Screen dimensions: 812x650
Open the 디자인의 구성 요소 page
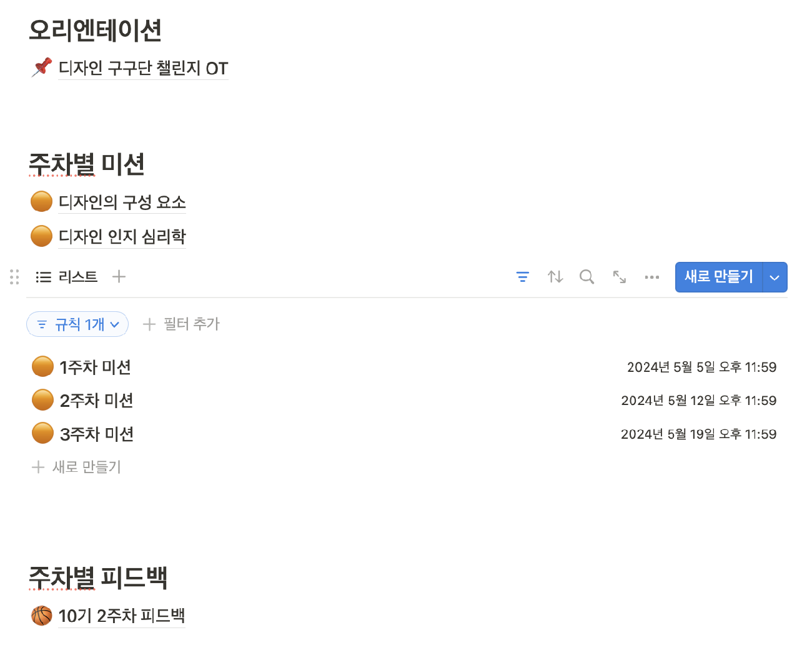click(x=122, y=202)
